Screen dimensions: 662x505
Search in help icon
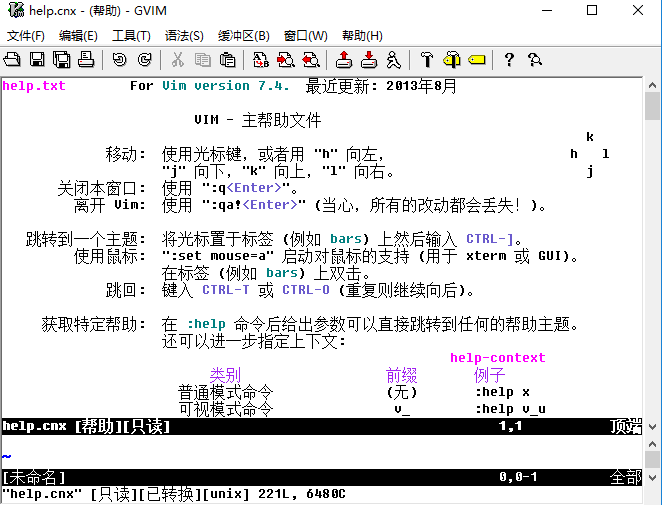tap(534, 60)
